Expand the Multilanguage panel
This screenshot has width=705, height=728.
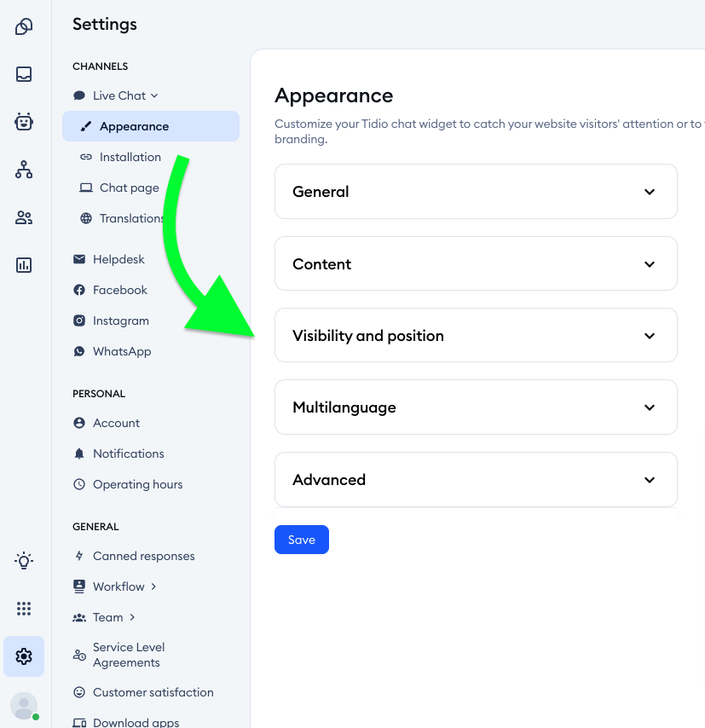476,407
